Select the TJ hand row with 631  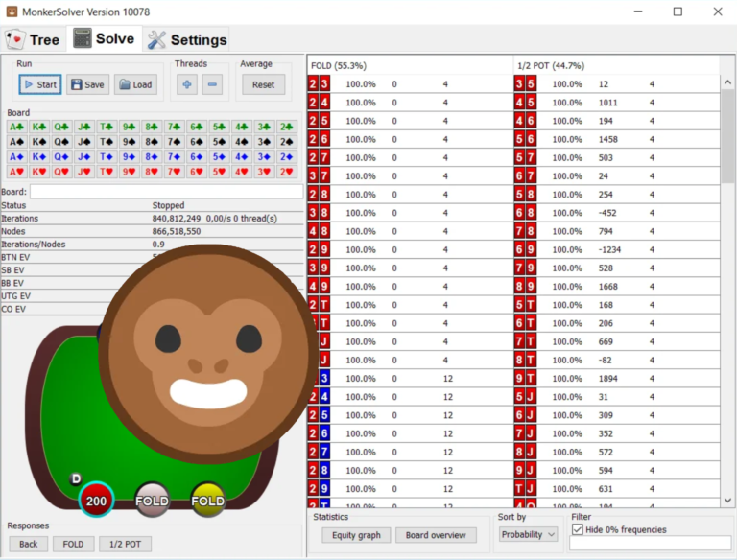tap(616, 489)
